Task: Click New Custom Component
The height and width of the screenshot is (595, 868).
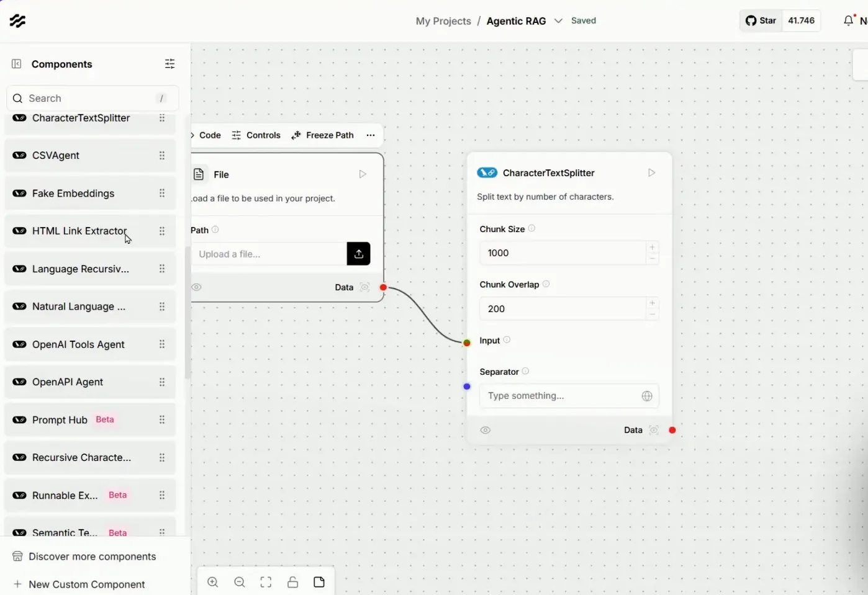Action: pyautogui.click(x=79, y=584)
